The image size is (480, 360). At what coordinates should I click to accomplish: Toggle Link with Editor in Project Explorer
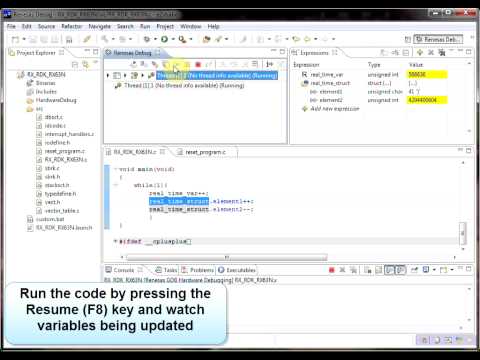pos(86,64)
